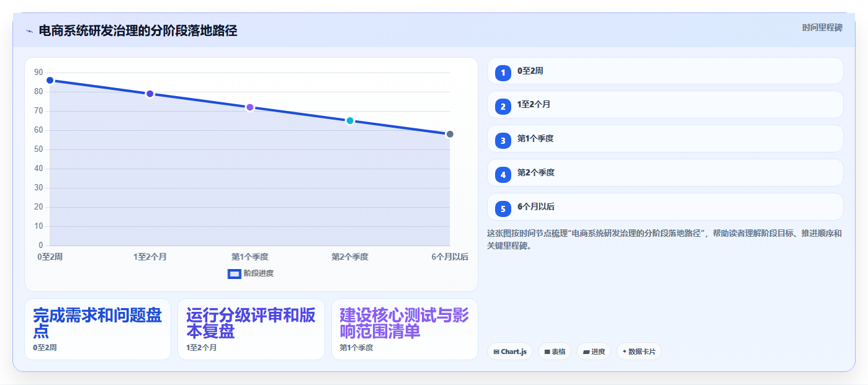Click the number 4 badge for 第2个季度

pos(503,175)
